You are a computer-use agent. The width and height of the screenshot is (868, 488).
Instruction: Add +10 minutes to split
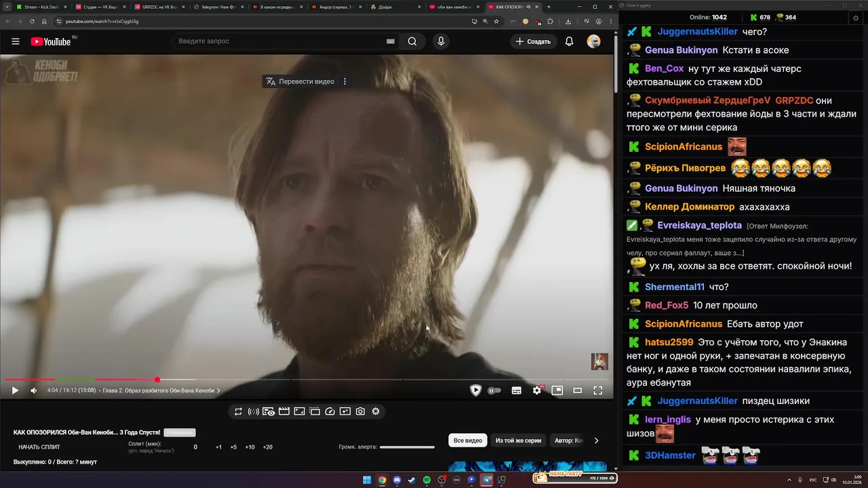coord(250,447)
